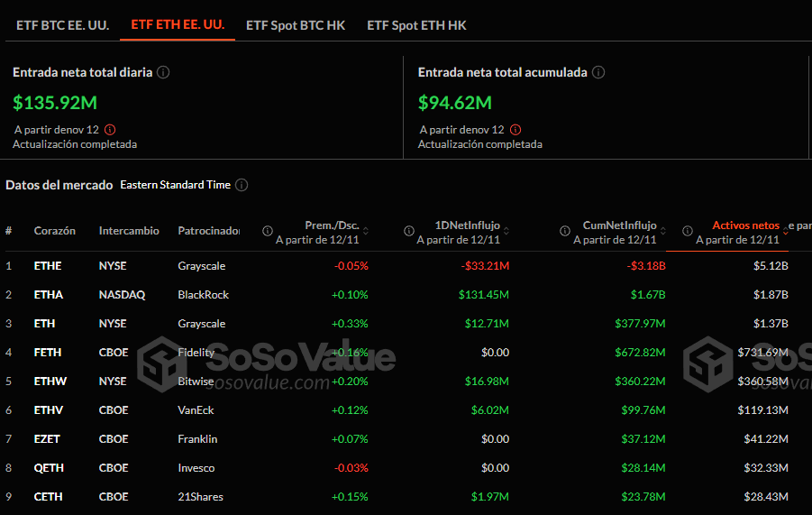Click red alert icon under cumulative net inflow
Image resolution: width=812 pixels, height=515 pixels.
click(x=515, y=130)
